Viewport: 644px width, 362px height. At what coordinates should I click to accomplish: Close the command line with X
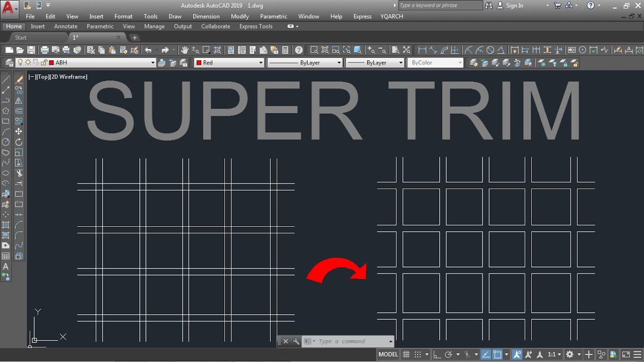[x=285, y=341]
